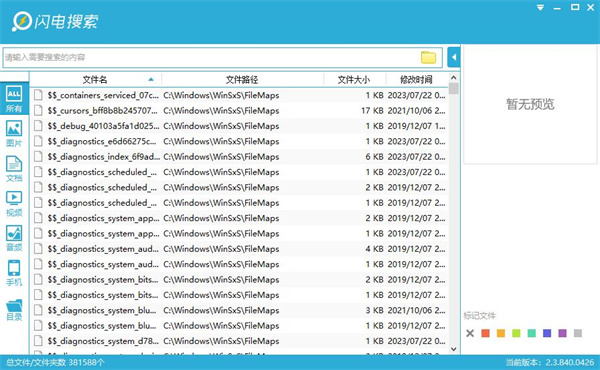Image resolution: width=600 pixels, height=370 pixels.
Task: Open the 目录 folder category
Action: [14, 309]
